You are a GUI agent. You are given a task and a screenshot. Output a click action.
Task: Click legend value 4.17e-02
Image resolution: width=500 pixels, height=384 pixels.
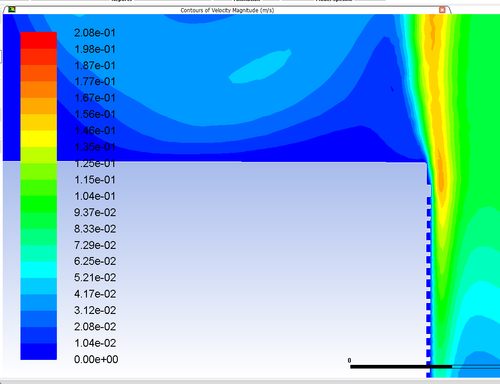(x=95, y=294)
